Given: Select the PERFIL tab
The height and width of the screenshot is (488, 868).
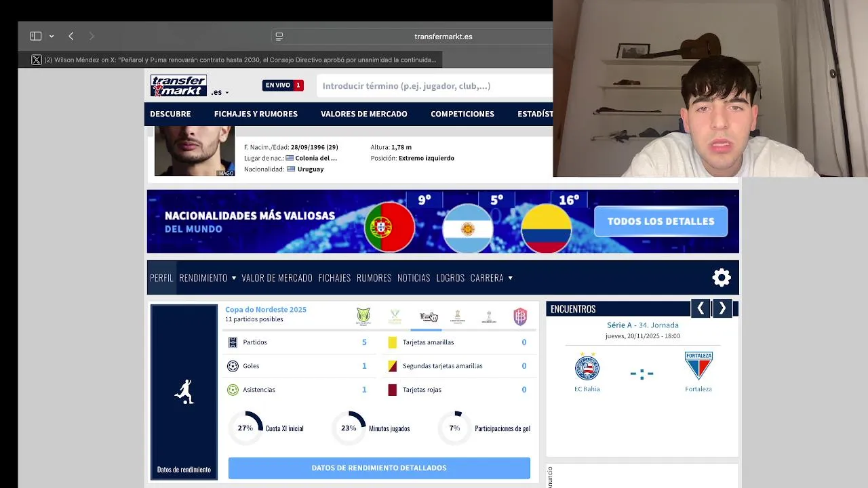Looking at the screenshot, I should tap(161, 278).
